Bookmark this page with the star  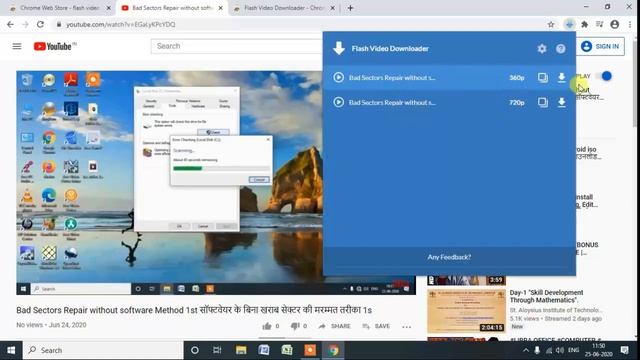pos(551,24)
